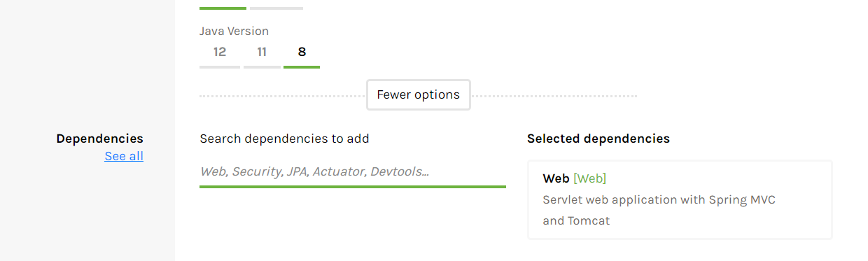Focus the Search dependencies input field
This screenshot has height=261, width=868.
click(353, 171)
